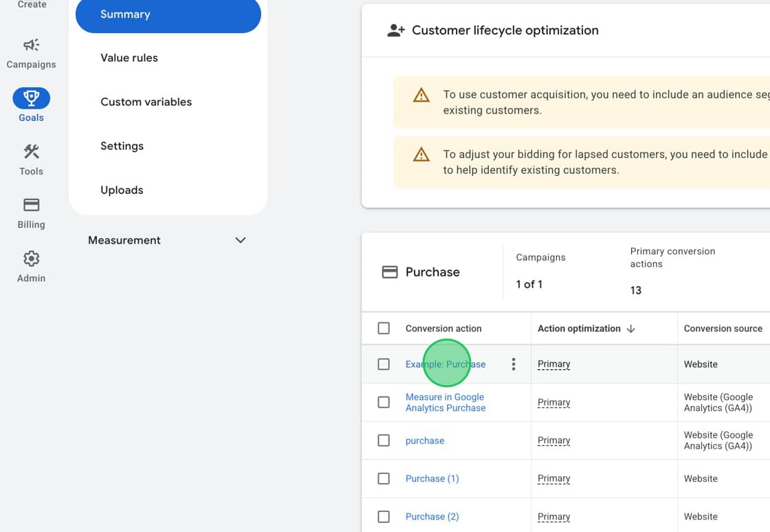Expand the Measurement section chevron

tap(240, 241)
